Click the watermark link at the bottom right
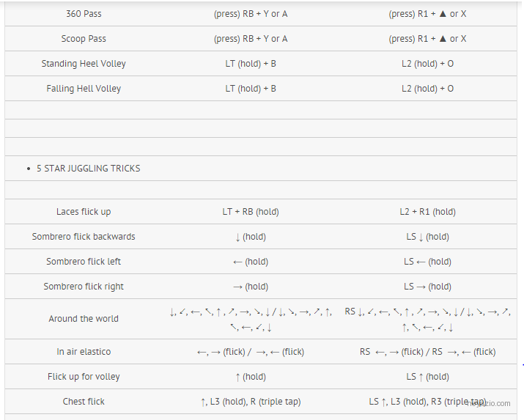Screen dimensions: 524x420 pyautogui.click(x=490, y=403)
